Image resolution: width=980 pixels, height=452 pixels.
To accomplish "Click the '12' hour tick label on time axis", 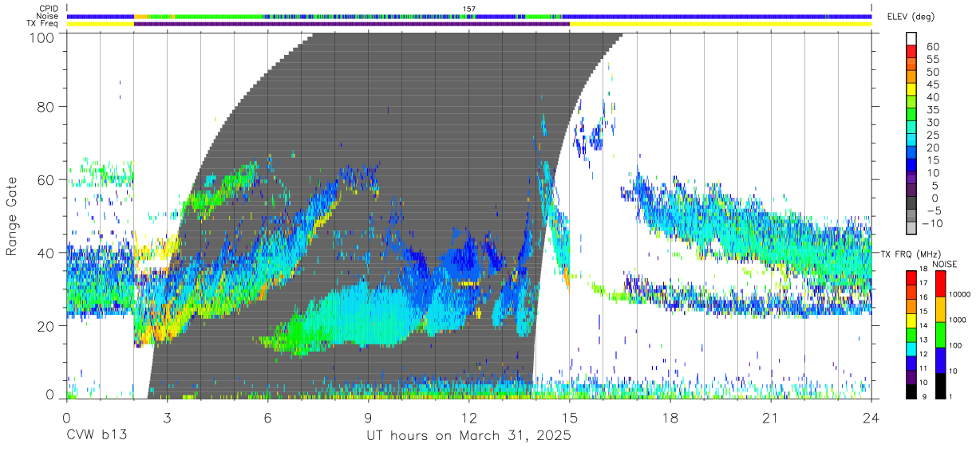I will (x=468, y=417).
